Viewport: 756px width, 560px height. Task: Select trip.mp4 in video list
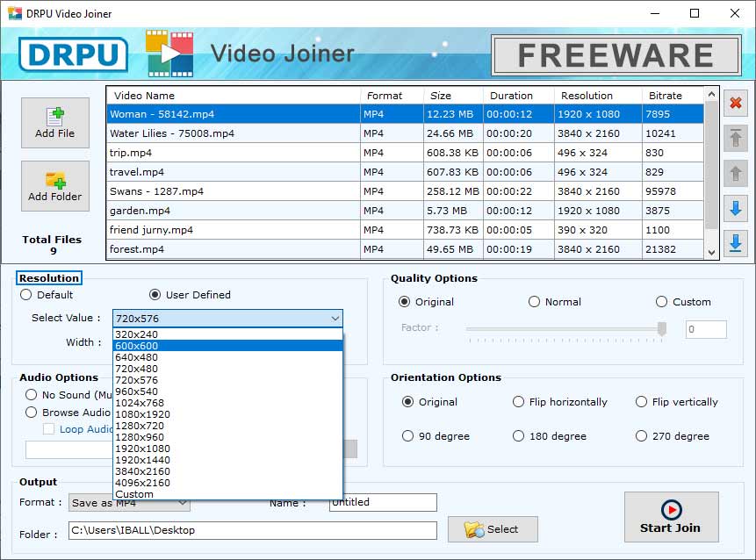[x=405, y=153]
